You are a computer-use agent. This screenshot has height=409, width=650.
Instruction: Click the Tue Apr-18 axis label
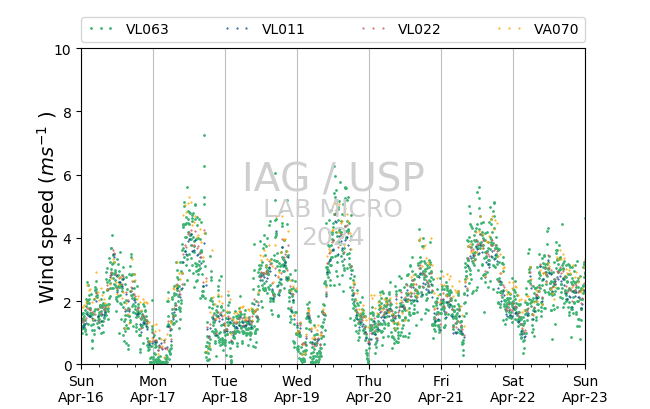point(225,389)
